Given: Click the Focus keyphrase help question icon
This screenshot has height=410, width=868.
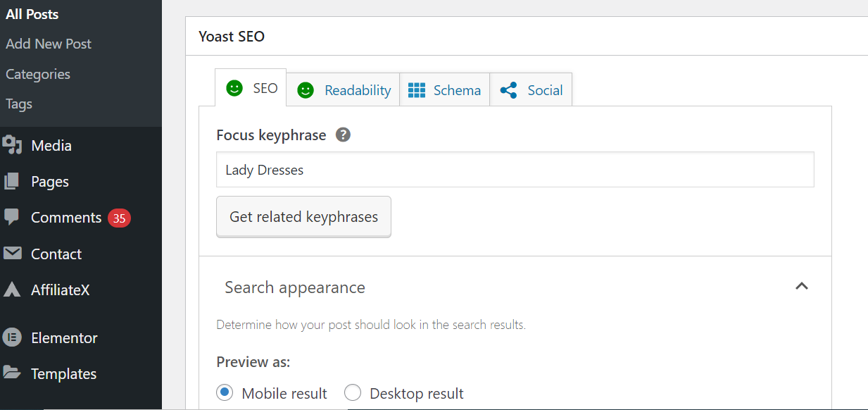Looking at the screenshot, I should 343,135.
